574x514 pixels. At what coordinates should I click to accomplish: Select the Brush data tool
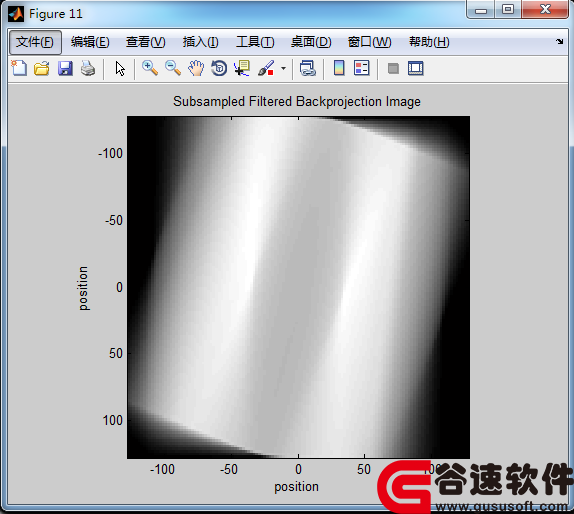(266, 68)
